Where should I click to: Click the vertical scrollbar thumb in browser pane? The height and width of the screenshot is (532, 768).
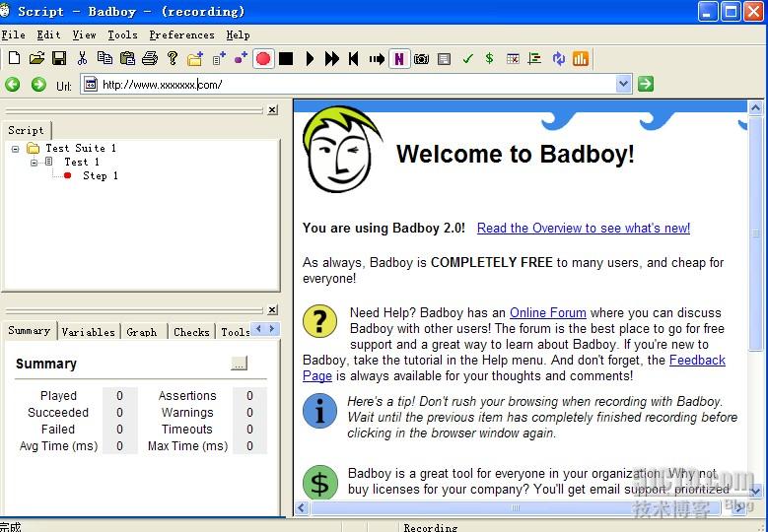tap(755, 233)
